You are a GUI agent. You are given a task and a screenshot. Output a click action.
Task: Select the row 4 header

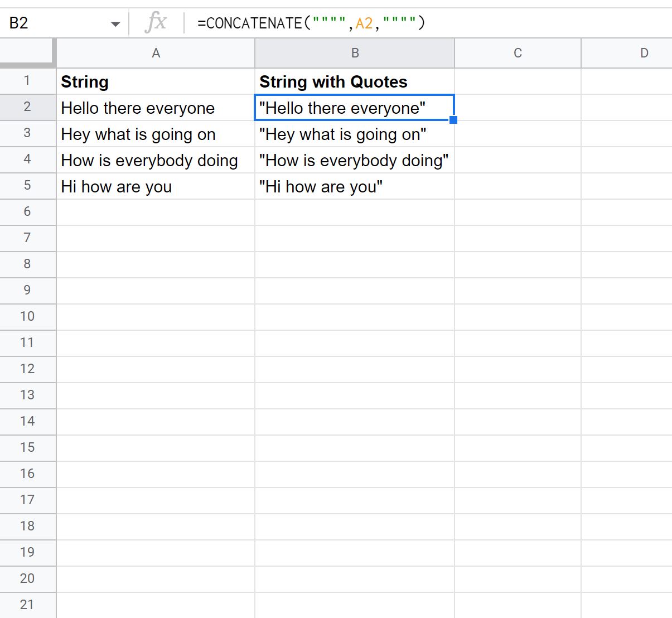28,160
